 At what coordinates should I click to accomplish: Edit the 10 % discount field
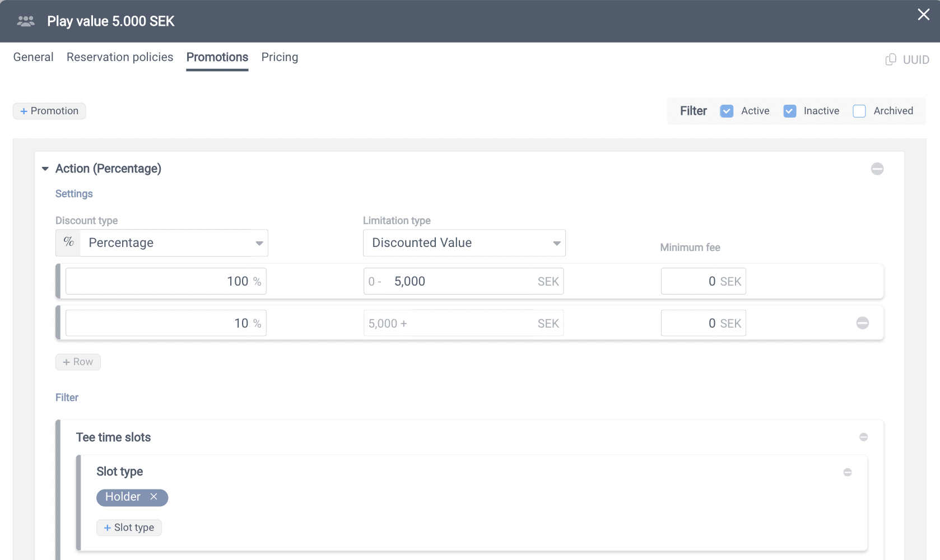click(166, 323)
